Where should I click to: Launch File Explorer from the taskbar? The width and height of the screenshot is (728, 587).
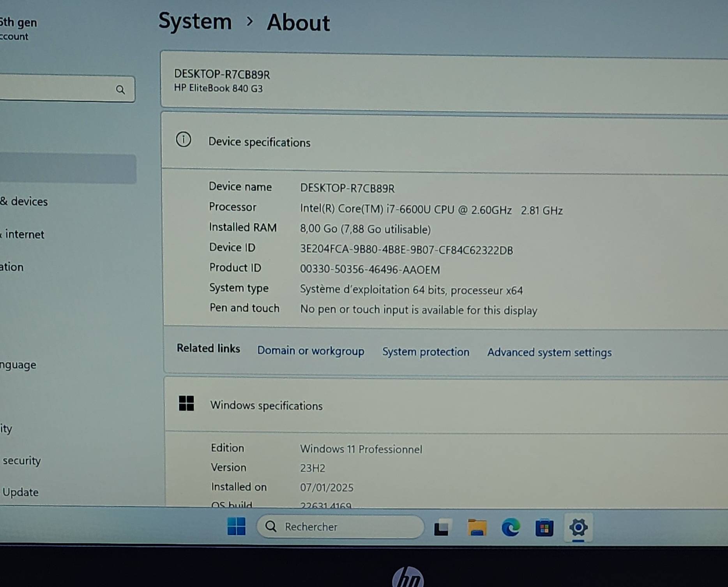coord(477,528)
